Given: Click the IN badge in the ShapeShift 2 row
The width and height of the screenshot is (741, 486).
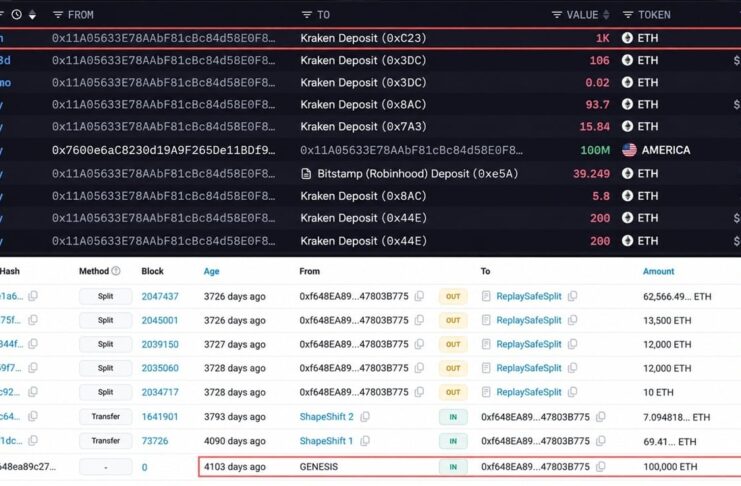Looking at the screenshot, I should pyautogui.click(x=453, y=417).
